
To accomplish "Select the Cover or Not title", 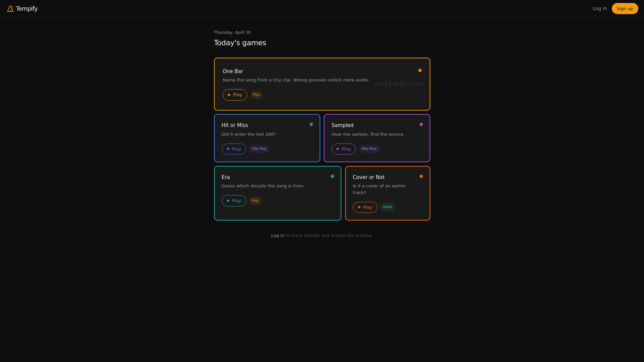I will point(369,177).
